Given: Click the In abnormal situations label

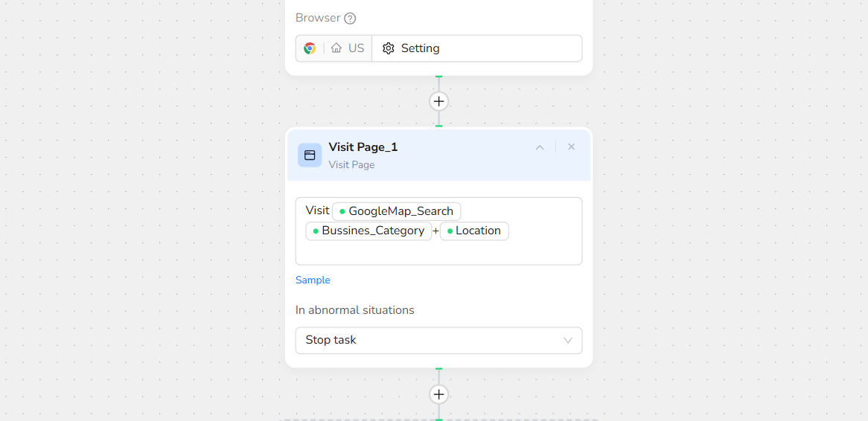Looking at the screenshot, I should [x=355, y=310].
